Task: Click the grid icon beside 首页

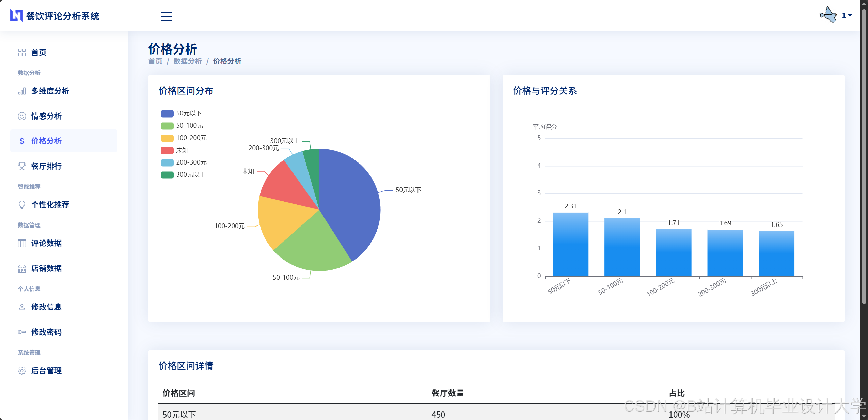Action: click(22, 52)
